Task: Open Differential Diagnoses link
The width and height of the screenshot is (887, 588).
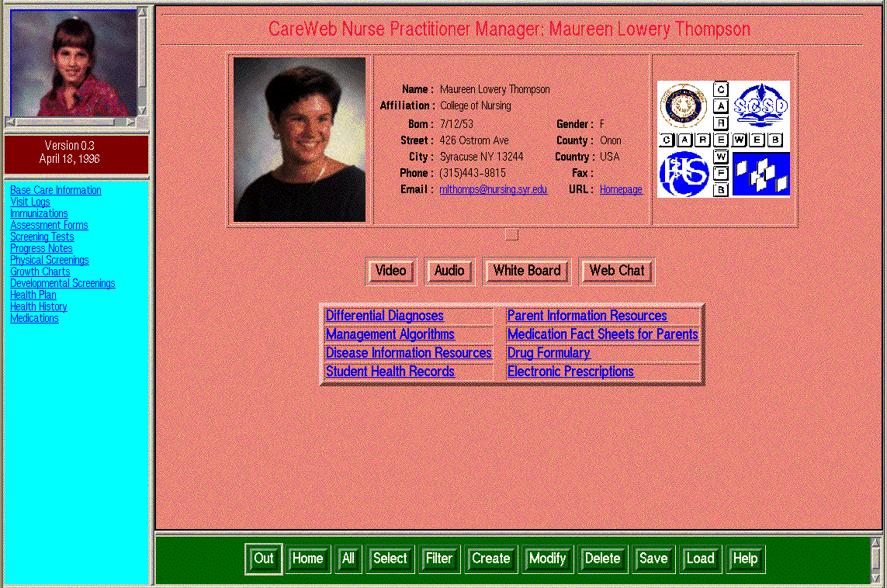Action: point(385,316)
